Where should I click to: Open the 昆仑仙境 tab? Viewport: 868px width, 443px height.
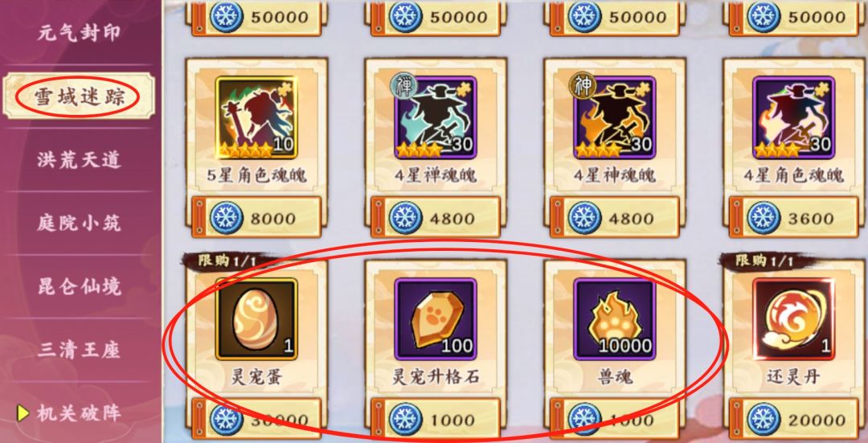[79, 286]
